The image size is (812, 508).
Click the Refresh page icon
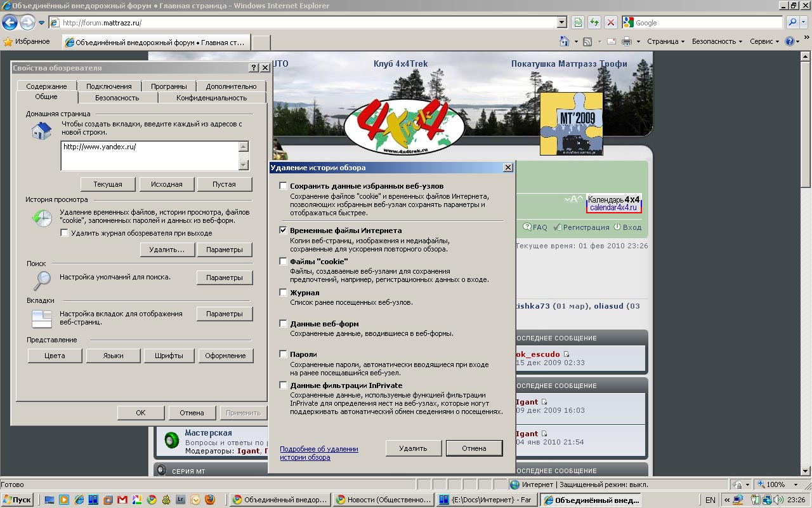[594, 22]
